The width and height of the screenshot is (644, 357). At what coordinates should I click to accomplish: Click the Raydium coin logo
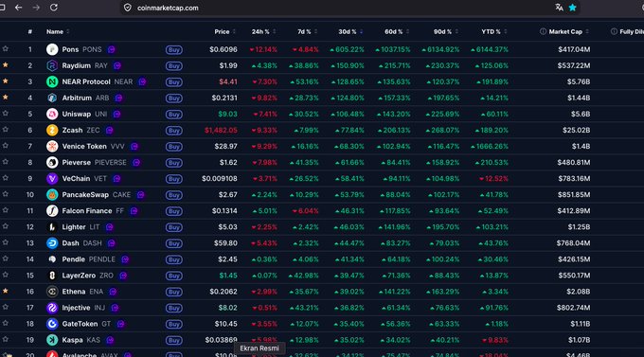click(x=52, y=65)
